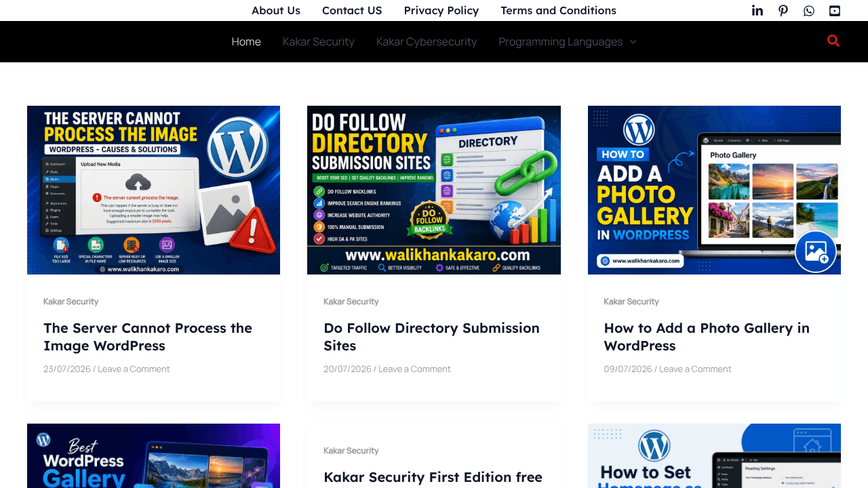Open Kakar Security category above Server Cannot Process post
Image resolution: width=868 pixels, height=488 pixels.
click(x=71, y=302)
